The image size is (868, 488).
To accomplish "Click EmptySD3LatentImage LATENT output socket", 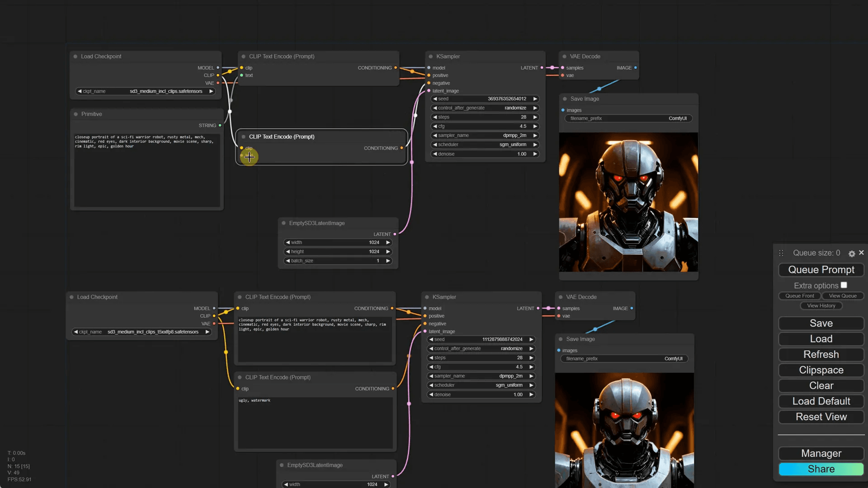I will click(395, 234).
